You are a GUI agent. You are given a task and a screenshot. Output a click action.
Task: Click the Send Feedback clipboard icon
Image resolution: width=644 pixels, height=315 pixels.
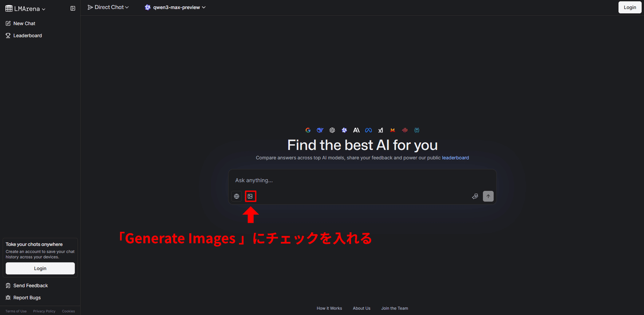8,285
